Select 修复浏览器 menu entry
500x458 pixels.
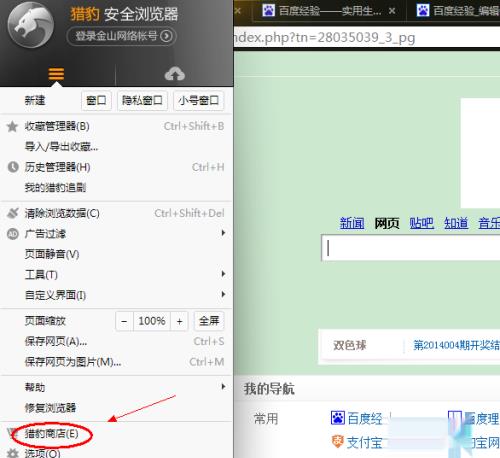pyautogui.click(x=115, y=408)
